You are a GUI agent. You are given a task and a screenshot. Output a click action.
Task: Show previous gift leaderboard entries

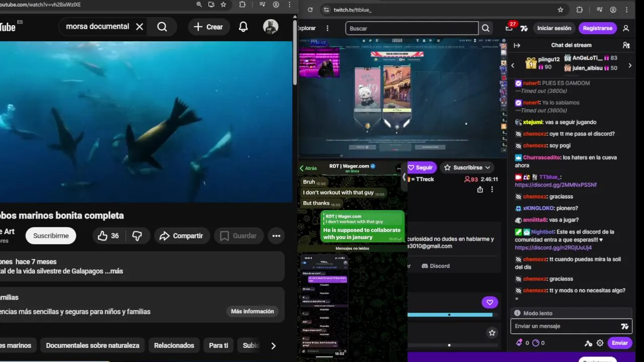coord(513,65)
